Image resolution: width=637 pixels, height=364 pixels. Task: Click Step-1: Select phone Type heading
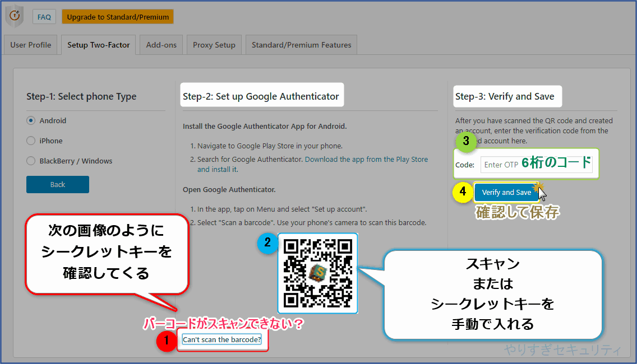[x=81, y=96]
